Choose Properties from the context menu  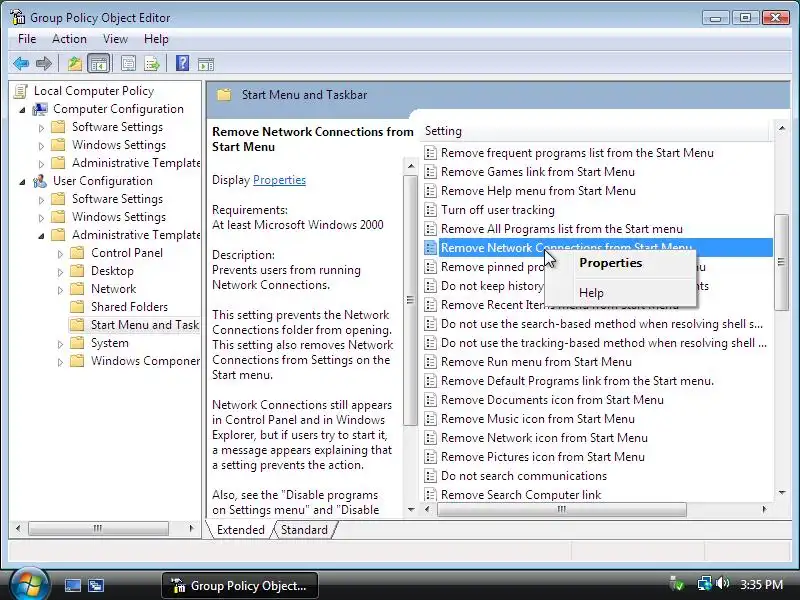(620, 263)
